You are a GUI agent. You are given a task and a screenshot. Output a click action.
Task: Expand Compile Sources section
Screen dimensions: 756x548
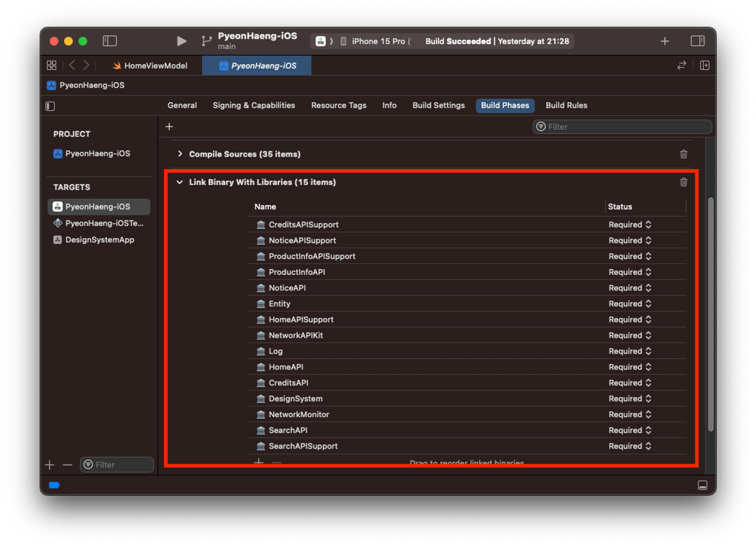pos(180,154)
